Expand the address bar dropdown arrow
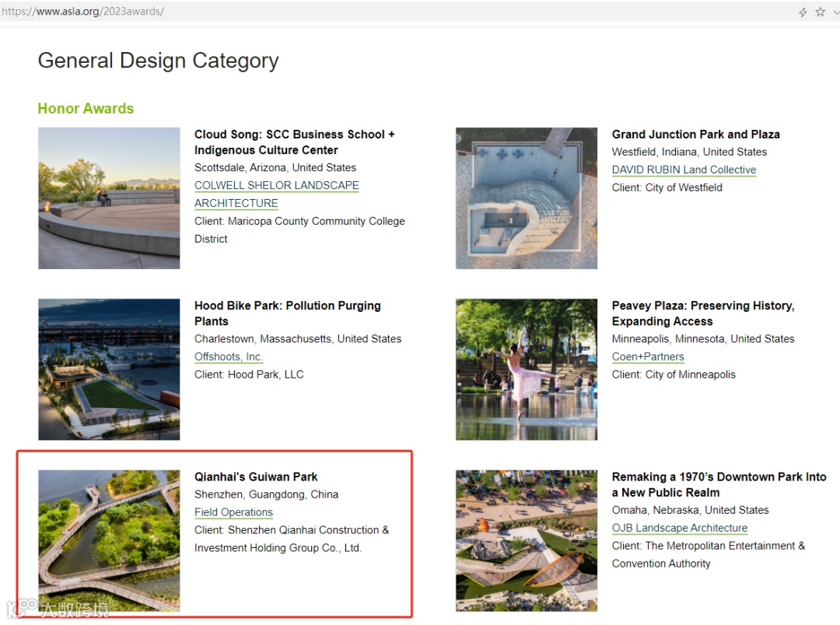Screen dimensions: 840x625 pos(836,12)
